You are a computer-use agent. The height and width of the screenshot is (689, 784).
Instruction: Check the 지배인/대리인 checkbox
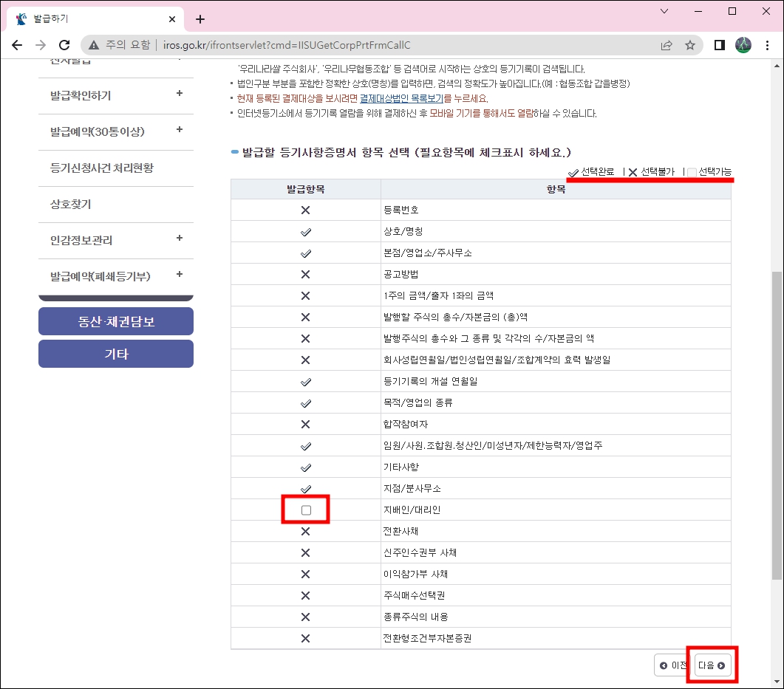tap(305, 509)
